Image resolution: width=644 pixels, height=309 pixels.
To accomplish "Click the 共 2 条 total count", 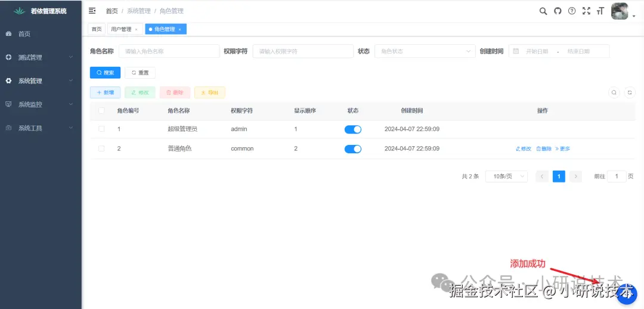I will [x=470, y=177].
